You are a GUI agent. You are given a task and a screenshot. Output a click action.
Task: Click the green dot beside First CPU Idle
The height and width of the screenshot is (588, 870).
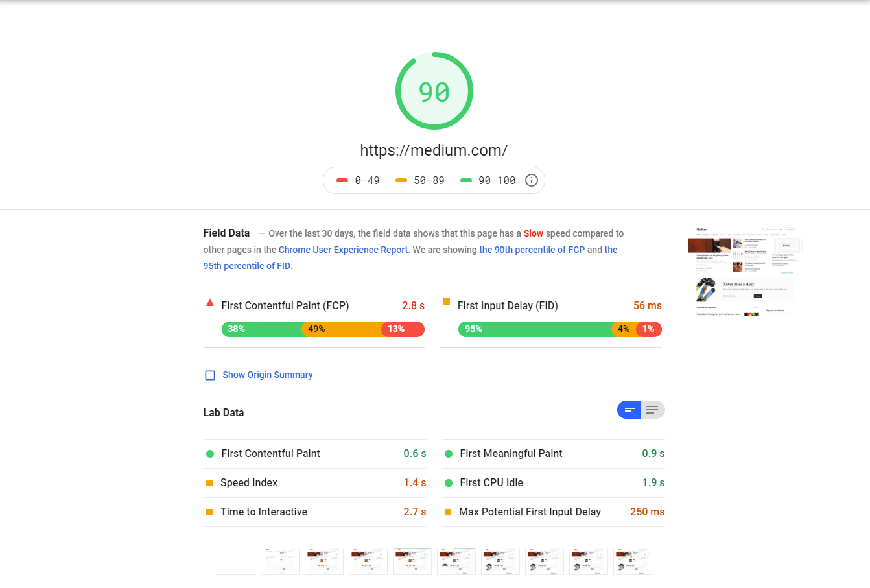449,483
